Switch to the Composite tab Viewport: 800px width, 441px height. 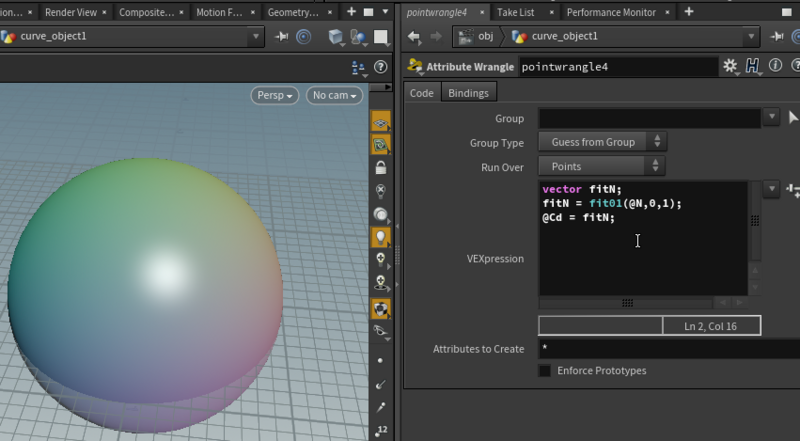pyautogui.click(x=146, y=12)
